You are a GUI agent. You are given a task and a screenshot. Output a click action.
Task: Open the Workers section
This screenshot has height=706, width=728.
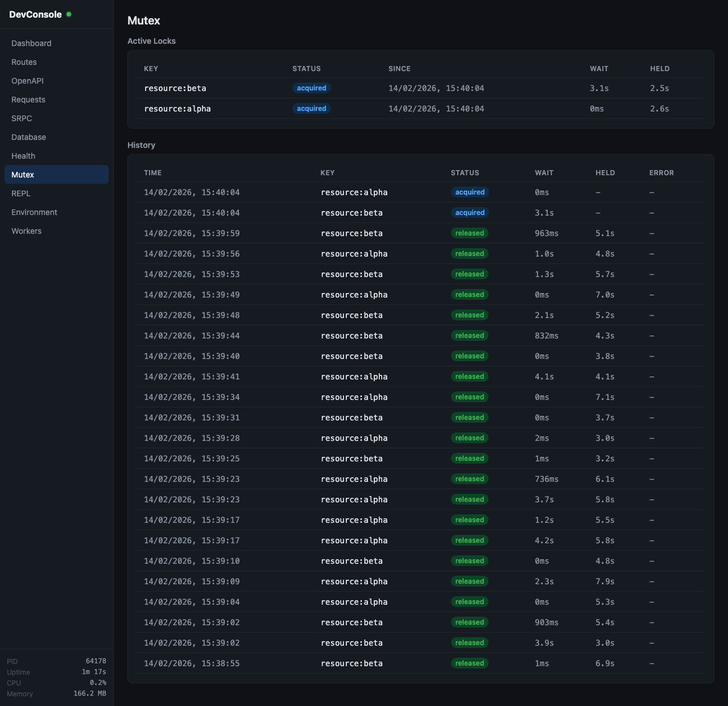coord(26,231)
